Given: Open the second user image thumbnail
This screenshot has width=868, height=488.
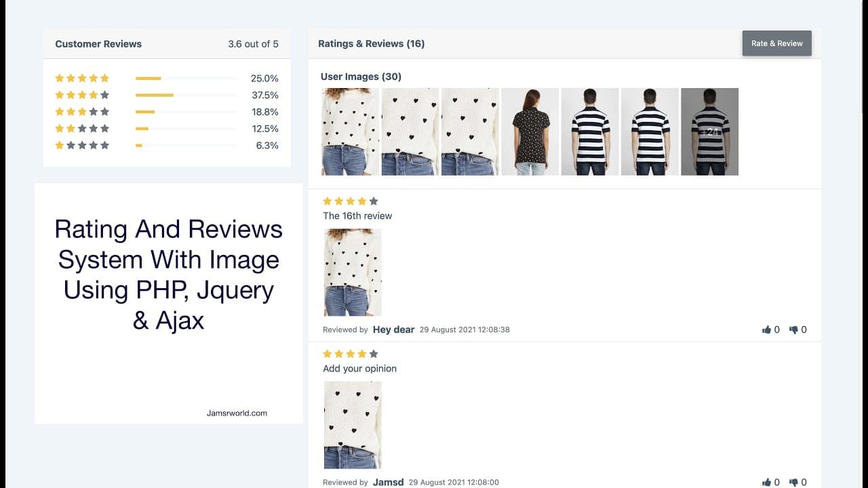Looking at the screenshot, I should pos(410,131).
